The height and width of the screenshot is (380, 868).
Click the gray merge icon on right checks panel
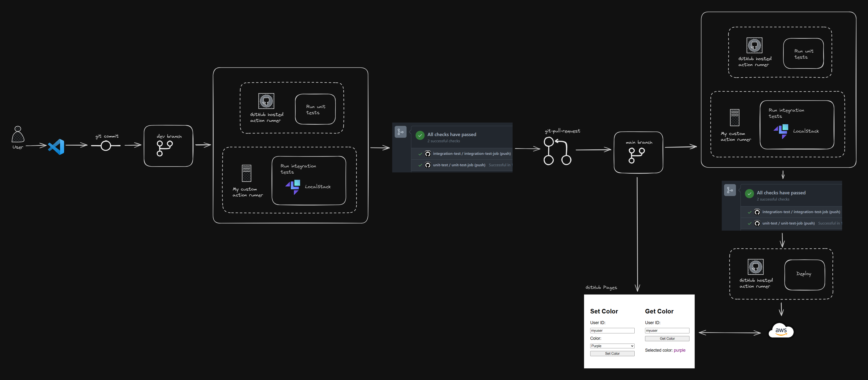730,190
